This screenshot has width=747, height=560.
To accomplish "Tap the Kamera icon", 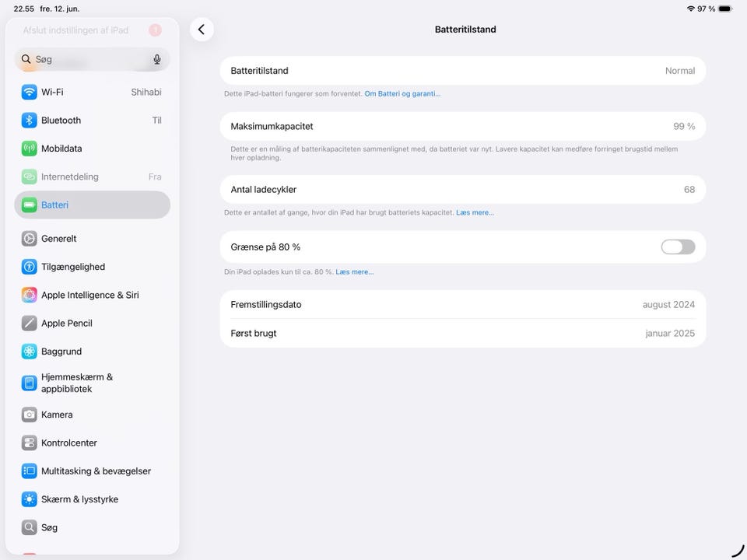I will pyautogui.click(x=29, y=415).
